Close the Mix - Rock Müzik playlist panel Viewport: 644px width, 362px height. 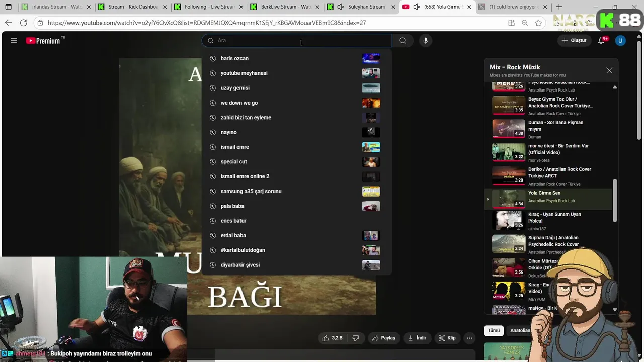(x=609, y=70)
